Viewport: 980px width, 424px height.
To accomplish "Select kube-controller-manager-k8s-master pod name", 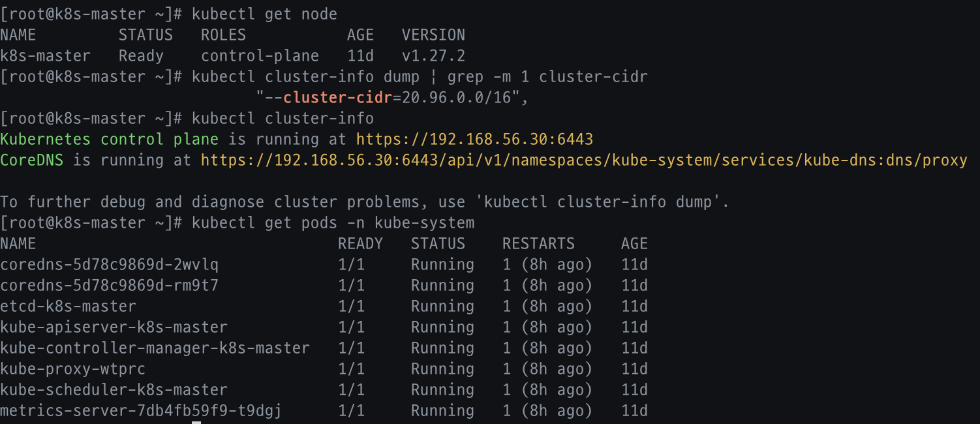I will coord(155,348).
